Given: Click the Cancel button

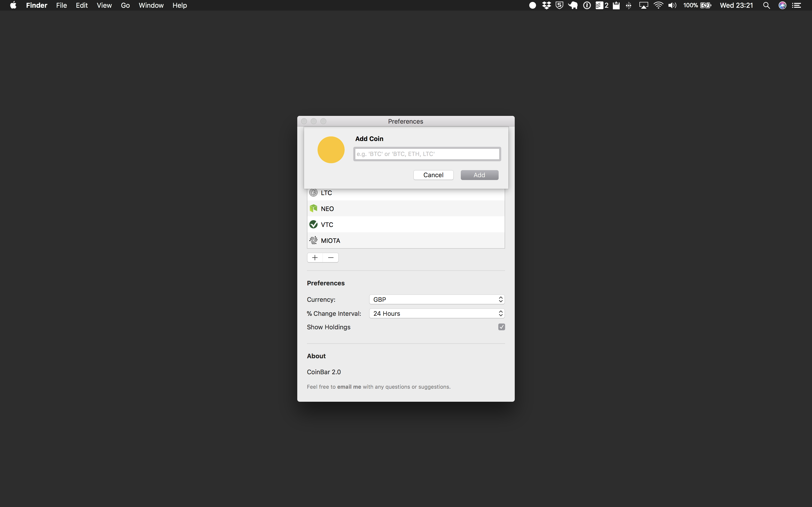Looking at the screenshot, I should [x=433, y=175].
